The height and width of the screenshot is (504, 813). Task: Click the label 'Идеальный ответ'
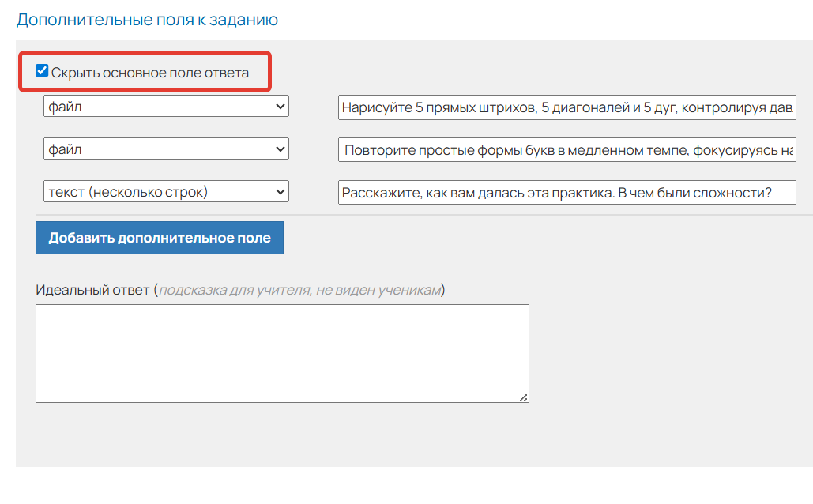tap(87, 288)
